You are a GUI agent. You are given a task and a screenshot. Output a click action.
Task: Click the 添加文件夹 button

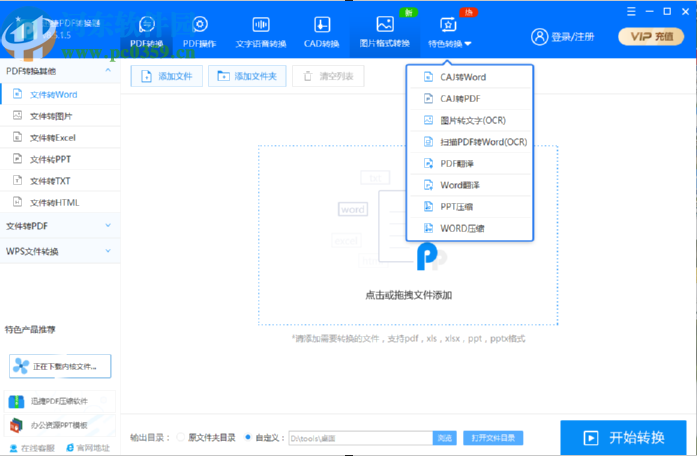click(x=247, y=76)
